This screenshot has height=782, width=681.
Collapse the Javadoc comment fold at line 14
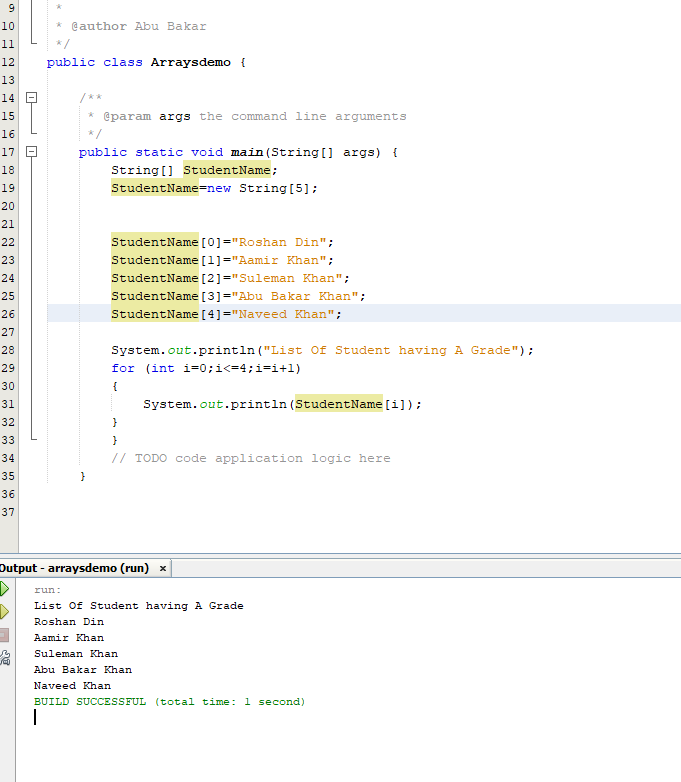(x=31, y=98)
